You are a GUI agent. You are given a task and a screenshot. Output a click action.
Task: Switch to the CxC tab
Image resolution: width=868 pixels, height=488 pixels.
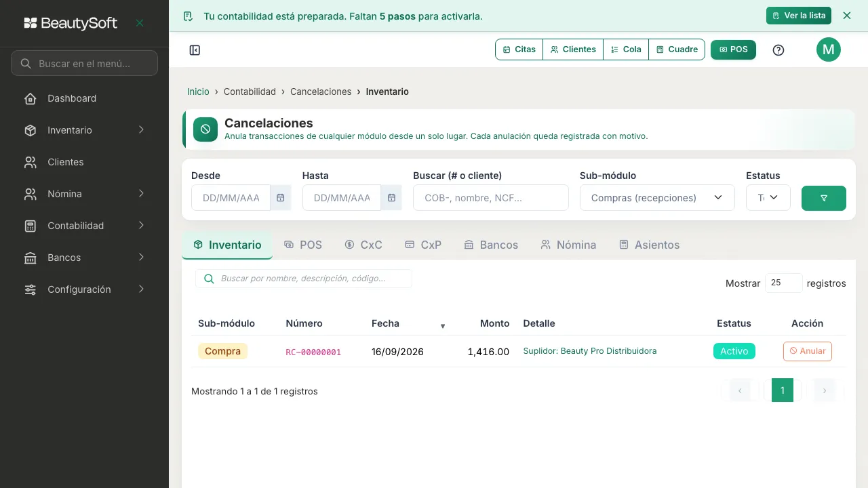[x=363, y=245]
